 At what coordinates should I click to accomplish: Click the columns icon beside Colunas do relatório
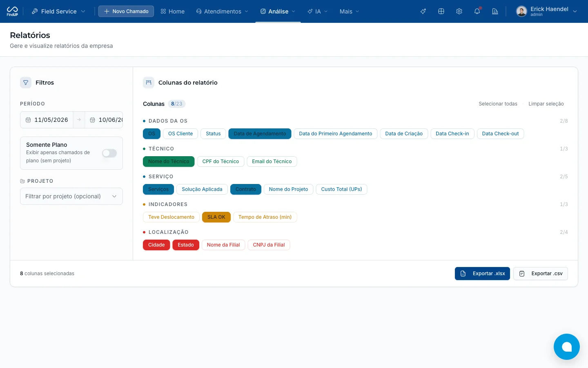click(149, 83)
